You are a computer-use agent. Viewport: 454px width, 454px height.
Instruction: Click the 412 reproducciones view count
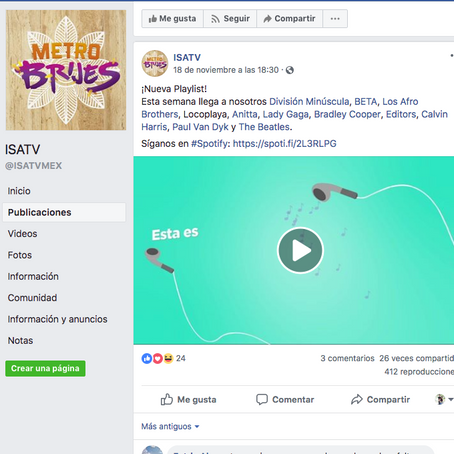tap(419, 372)
